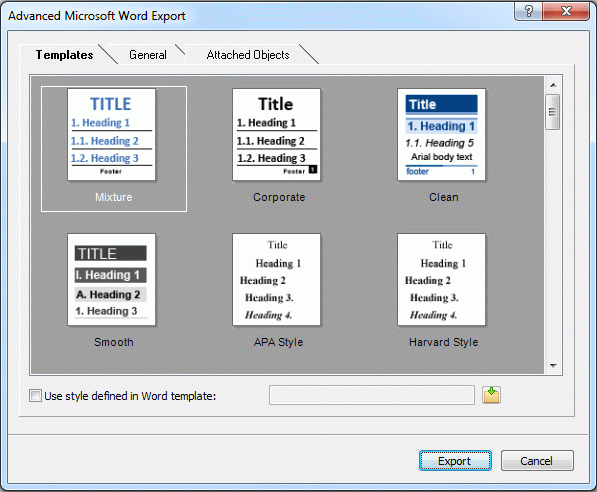
Task: Open the General tab
Action: 148,55
